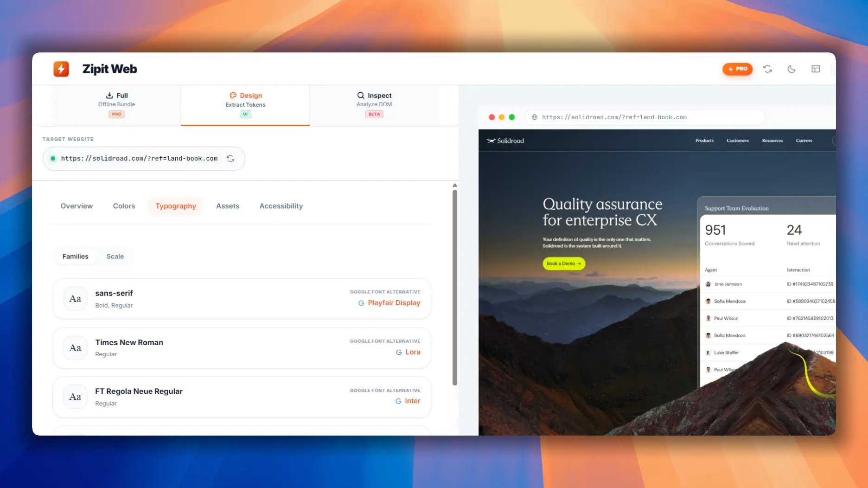This screenshot has width=868, height=488.
Task: Open the Resources menu in preview site
Action: (x=772, y=141)
